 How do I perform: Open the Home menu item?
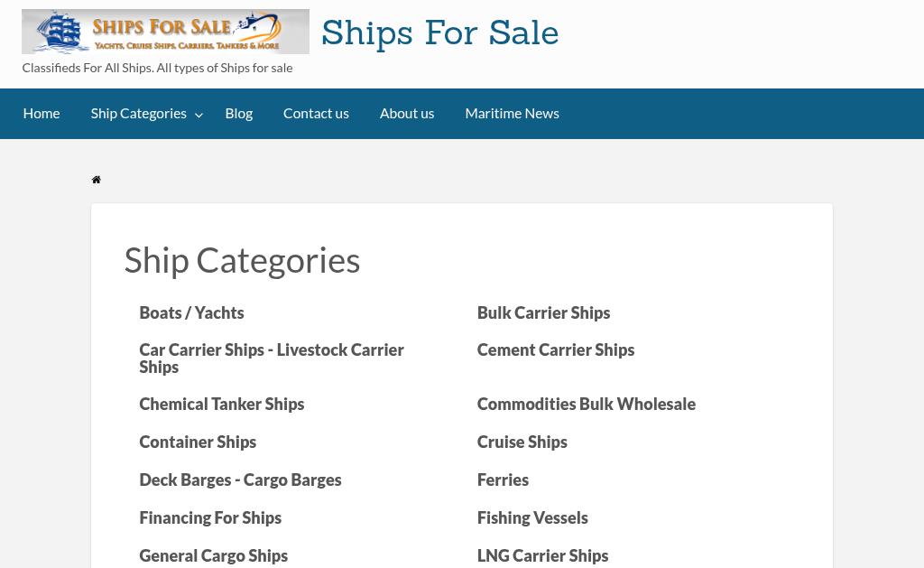[42, 113]
